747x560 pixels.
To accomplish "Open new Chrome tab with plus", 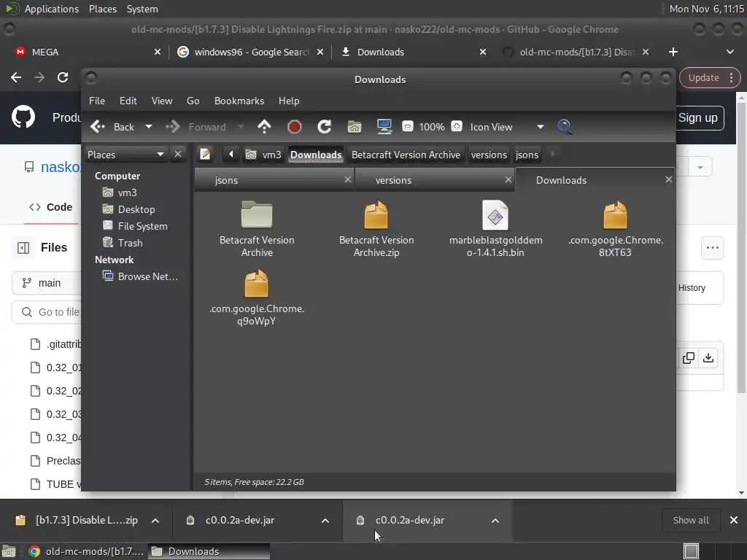I will 673,52.
